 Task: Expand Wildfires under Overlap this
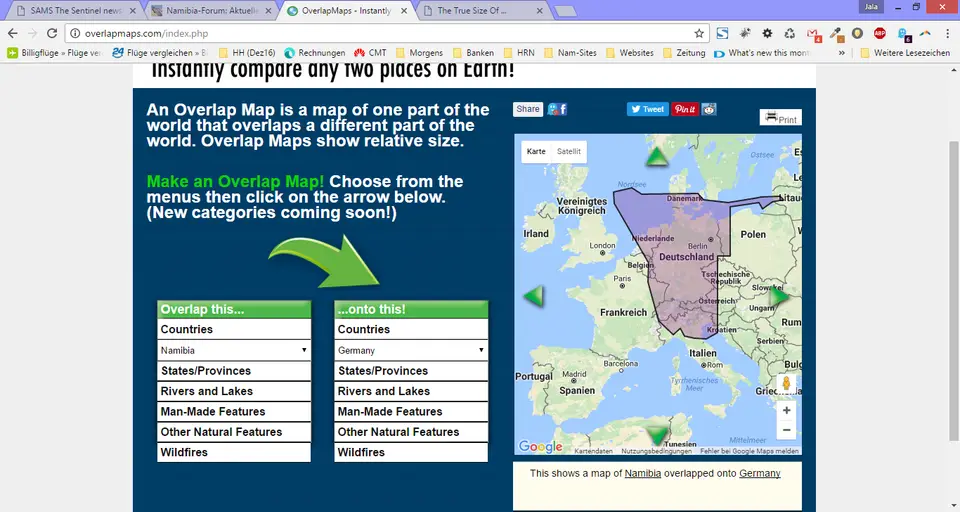coord(234,452)
